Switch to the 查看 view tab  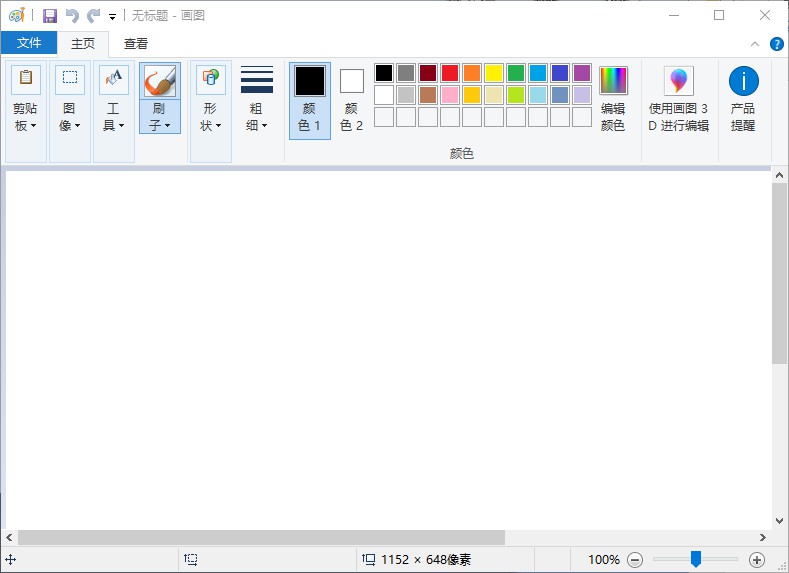click(136, 43)
